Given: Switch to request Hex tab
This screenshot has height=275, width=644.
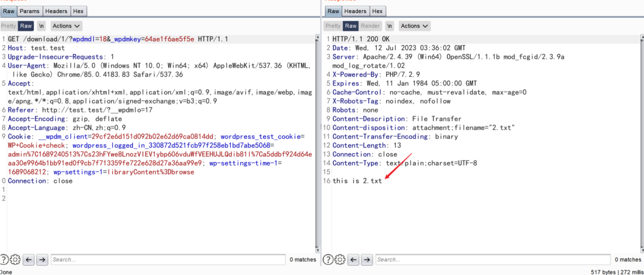Looking at the screenshot, I should point(79,11).
